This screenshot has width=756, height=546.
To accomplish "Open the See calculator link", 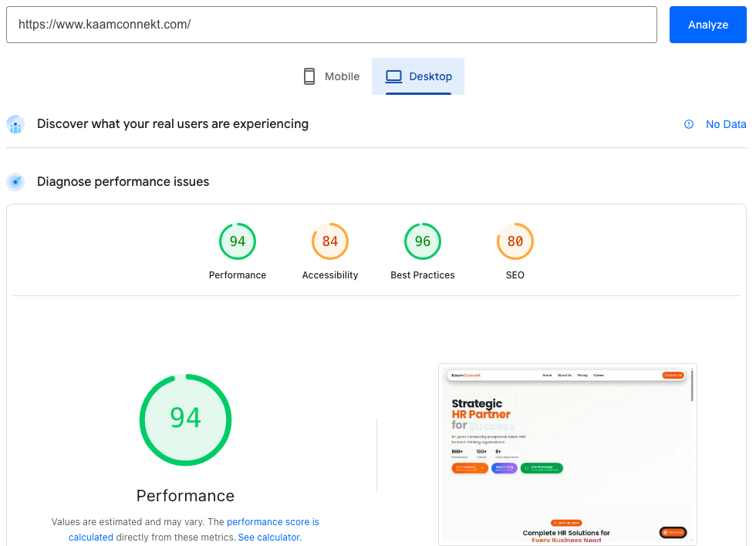I will [269, 538].
